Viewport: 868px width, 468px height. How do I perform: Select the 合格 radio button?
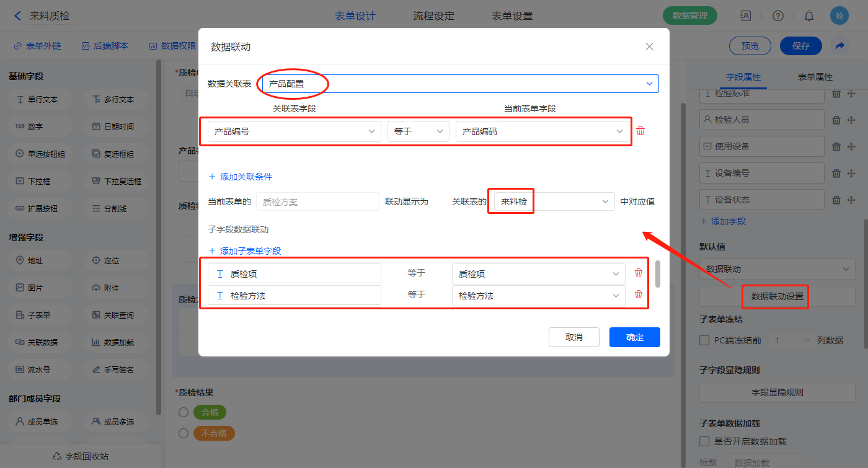pyautogui.click(x=184, y=412)
